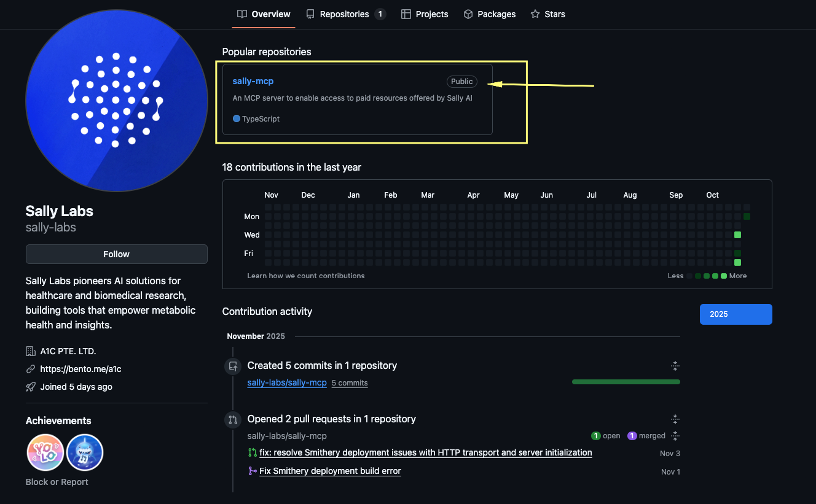The image size is (816, 504).
Task: Click the green commits progress bar
Action: tap(626, 382)
